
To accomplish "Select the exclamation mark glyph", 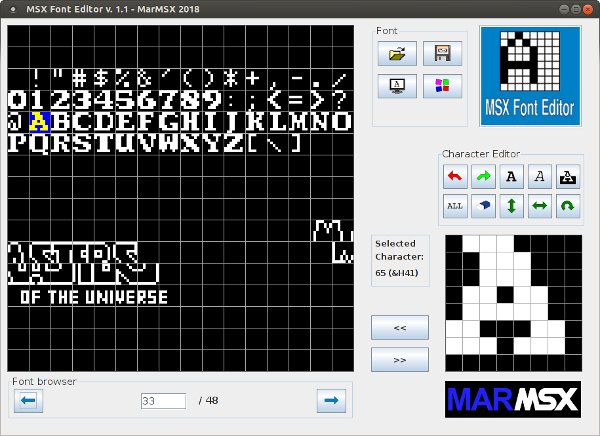I will (x=40, y=79).
